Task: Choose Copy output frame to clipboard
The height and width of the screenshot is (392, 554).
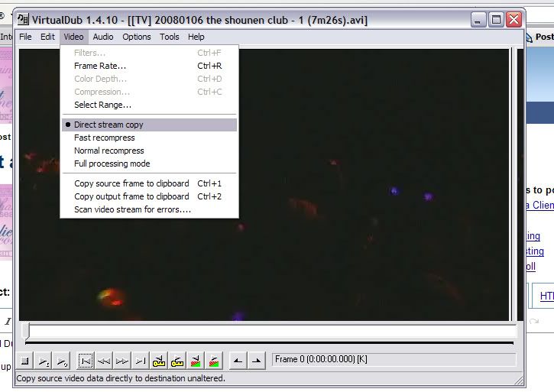Action: tap(150, 196)
